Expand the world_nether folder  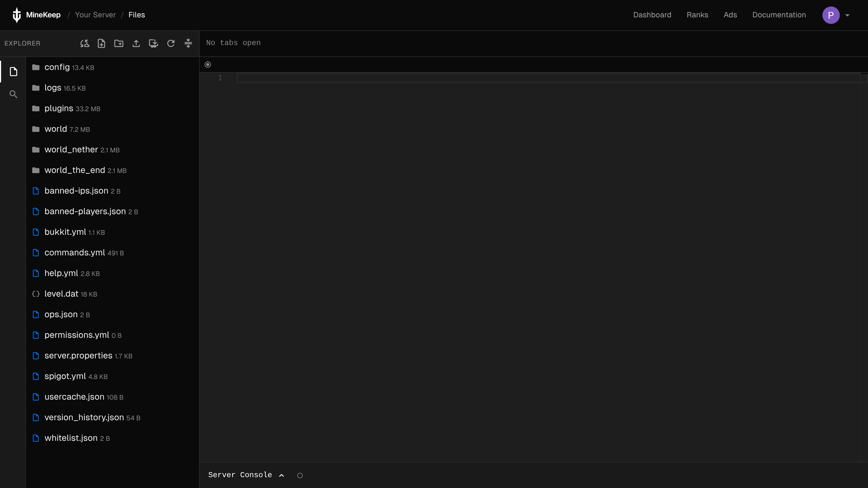tap(71, 150)
